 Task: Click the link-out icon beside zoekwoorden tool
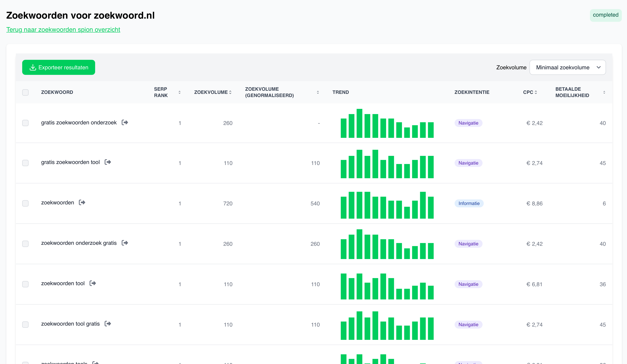[93, 283]
